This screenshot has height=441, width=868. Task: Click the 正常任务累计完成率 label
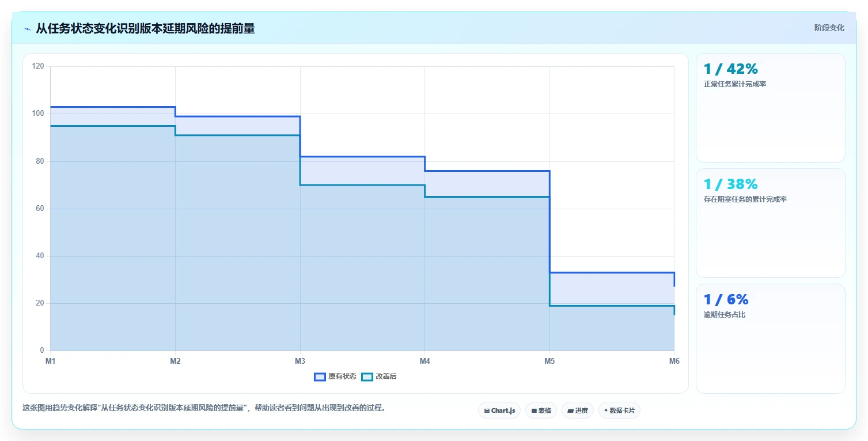click(735, 84)
